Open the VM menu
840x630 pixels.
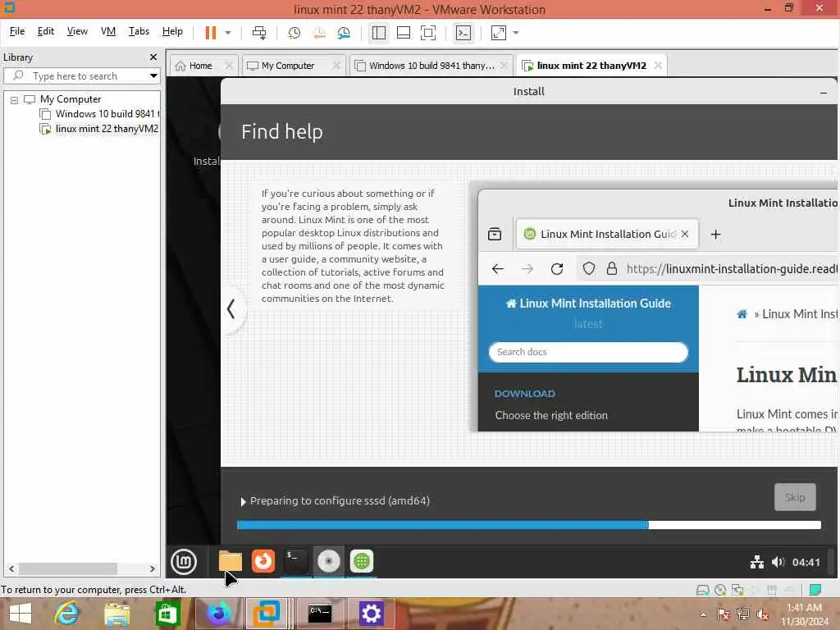point(108,31)
